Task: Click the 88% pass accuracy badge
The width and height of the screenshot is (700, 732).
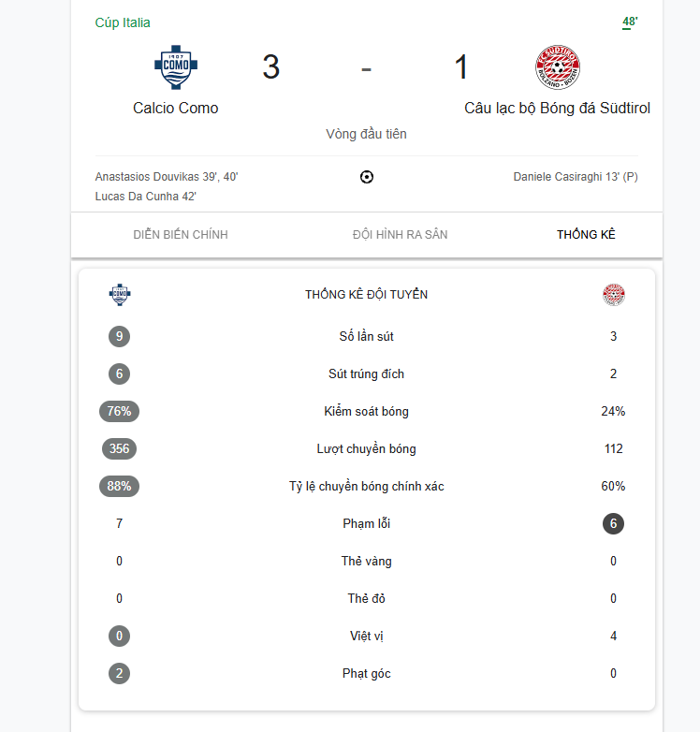Action: (119, 486)
